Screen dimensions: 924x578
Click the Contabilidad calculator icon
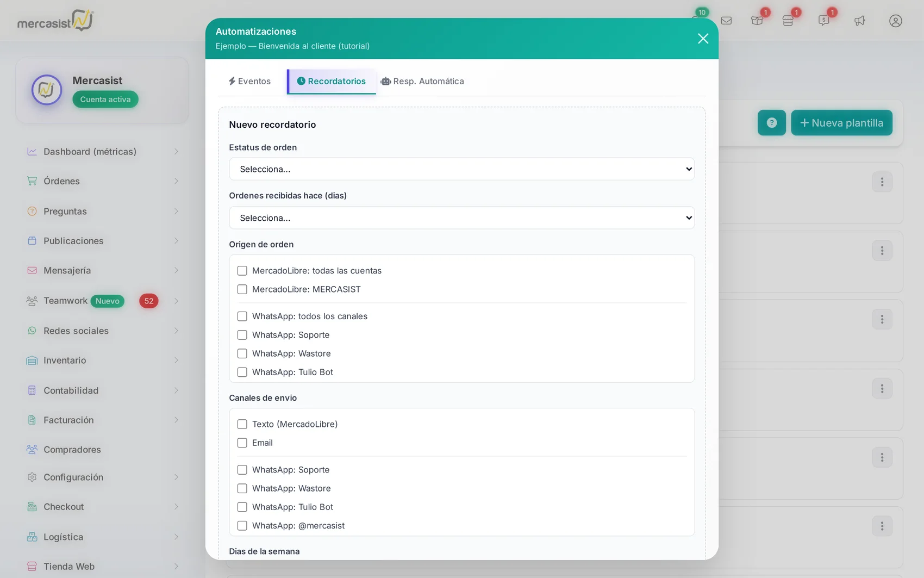coord(32,390)
